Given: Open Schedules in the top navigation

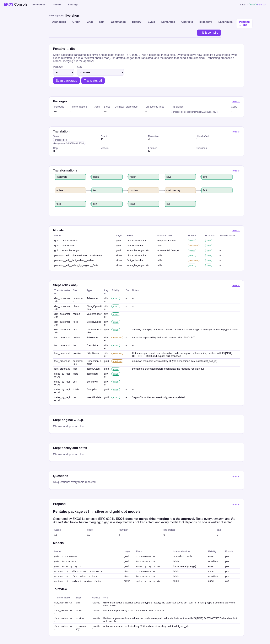Looking at the screenshot, I should pyautogui.click(x=39, y=4).
